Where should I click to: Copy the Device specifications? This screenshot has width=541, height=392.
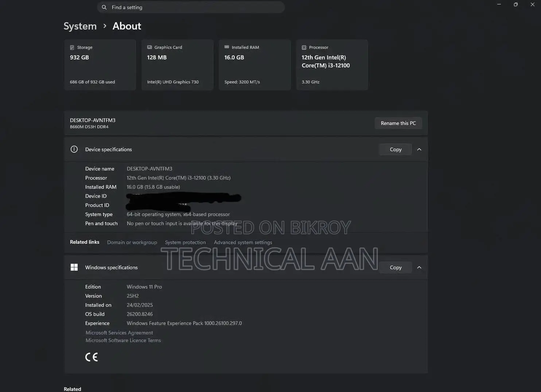(396, 149)
